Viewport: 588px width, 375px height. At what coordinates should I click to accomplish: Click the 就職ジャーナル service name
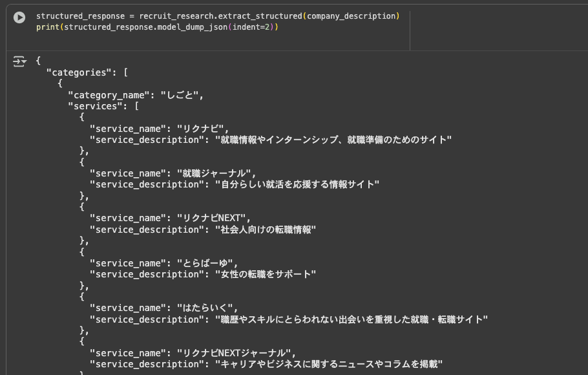tap(214, 173)
